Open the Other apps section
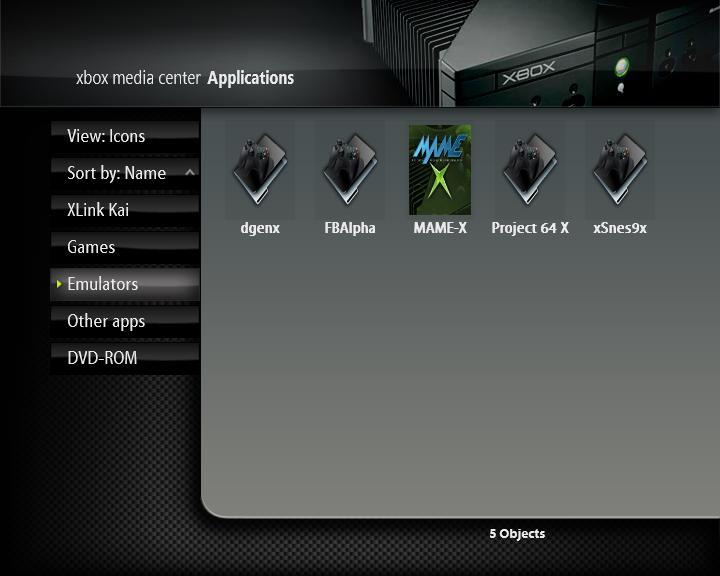 (x=125, y=321)
